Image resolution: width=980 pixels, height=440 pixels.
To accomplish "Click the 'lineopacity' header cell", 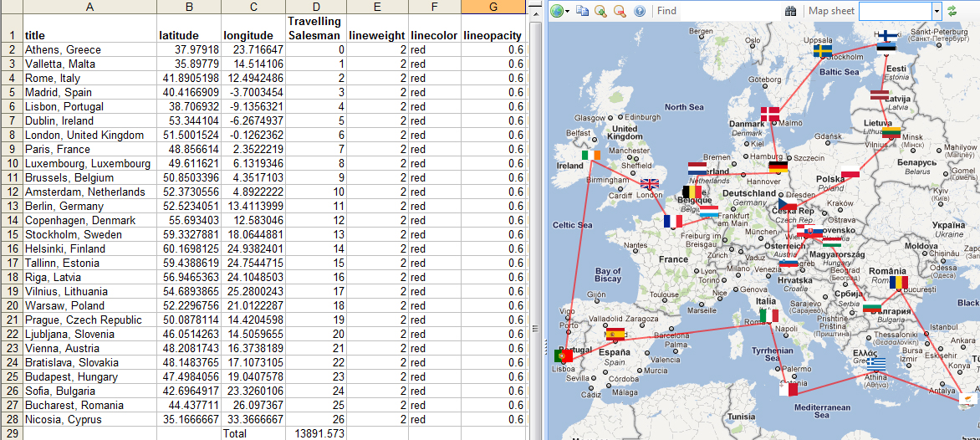I will [493, 28].
